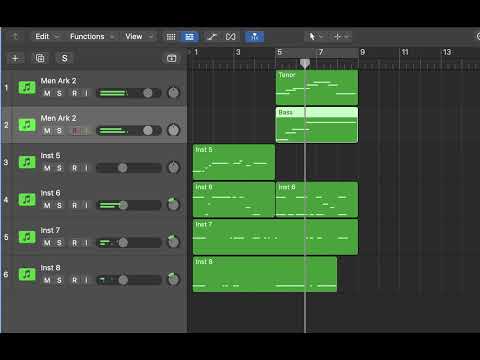Click the Inst 5 track pan knob
This screenshot has width=480, height=360.
click(173, 167)
